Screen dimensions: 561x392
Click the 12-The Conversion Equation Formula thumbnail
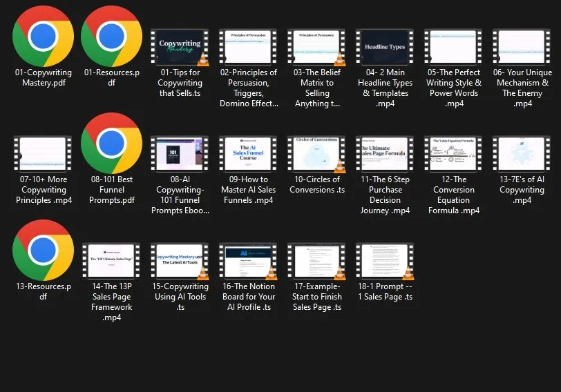point(453,154)
